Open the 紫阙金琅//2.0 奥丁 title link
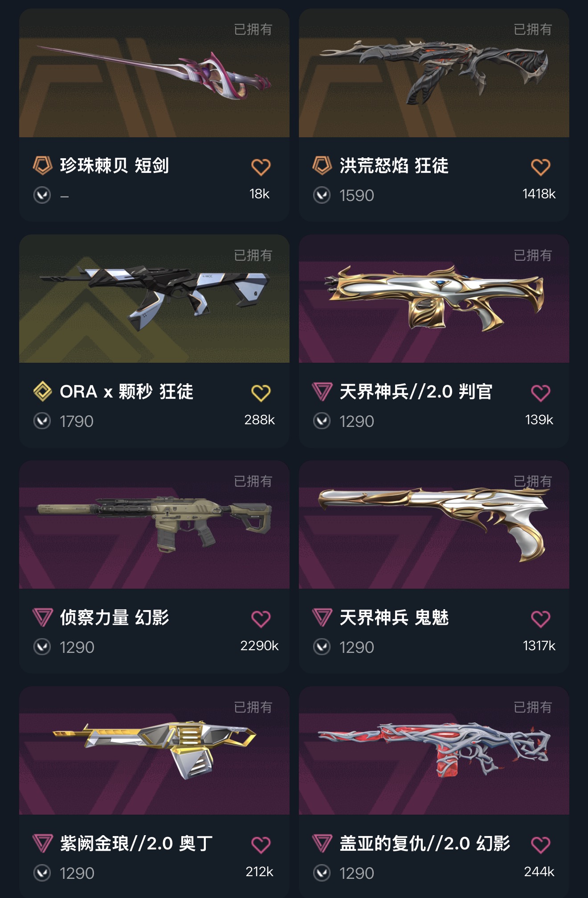 136,844
